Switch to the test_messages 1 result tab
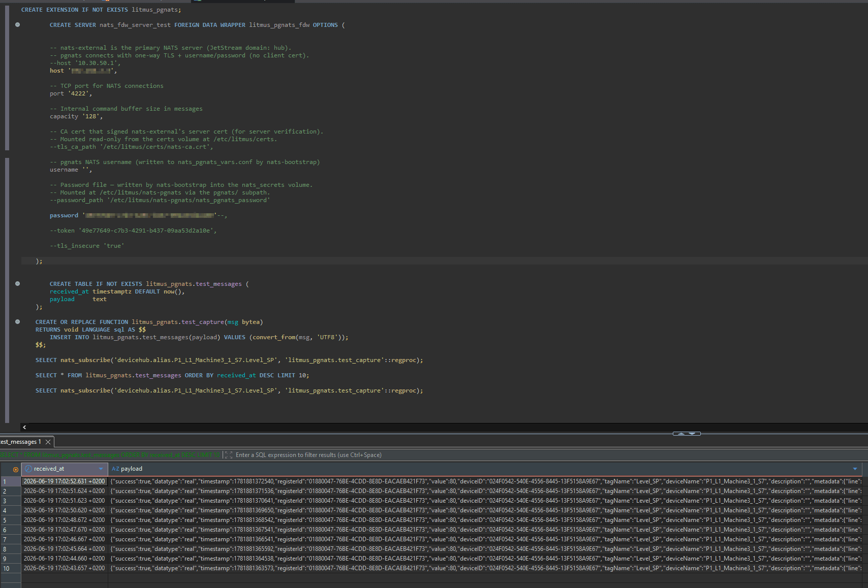This screenshot has height=588, width=868. pyautogui.click(x=20, y=442)
